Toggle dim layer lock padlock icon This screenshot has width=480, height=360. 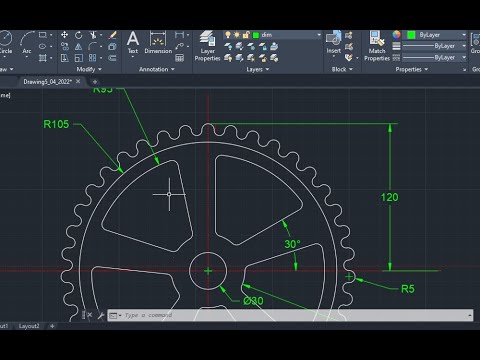(x=246, y=35)
